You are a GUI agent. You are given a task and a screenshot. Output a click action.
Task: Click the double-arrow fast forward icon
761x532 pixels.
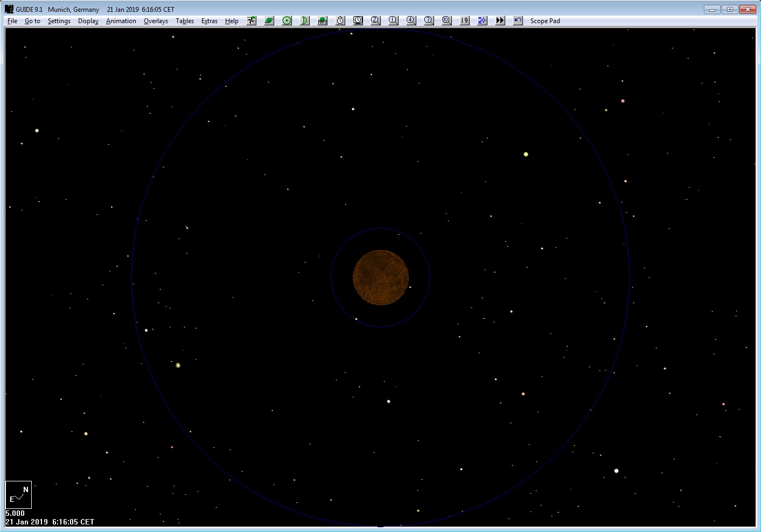[500, 20]
